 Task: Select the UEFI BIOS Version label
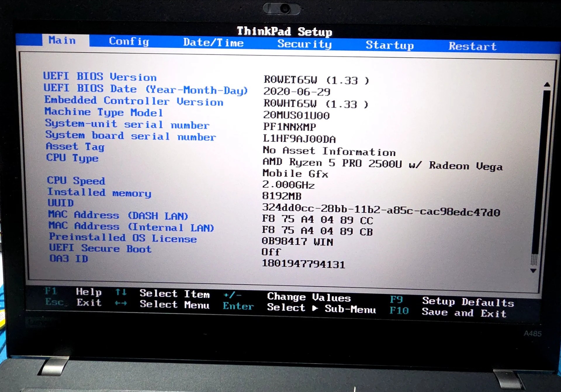tap(100, 77)
